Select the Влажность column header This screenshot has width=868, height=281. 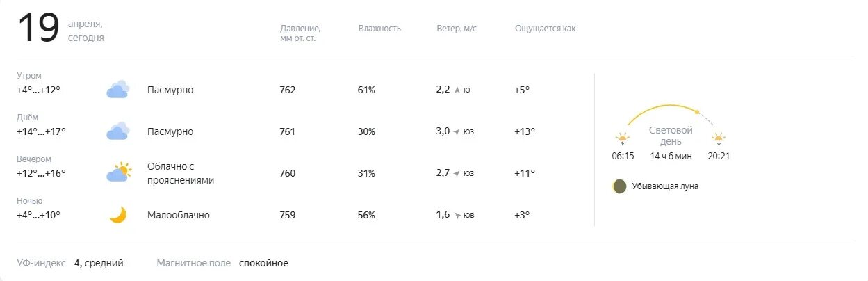pyautogui.click(x=379, y=29)
